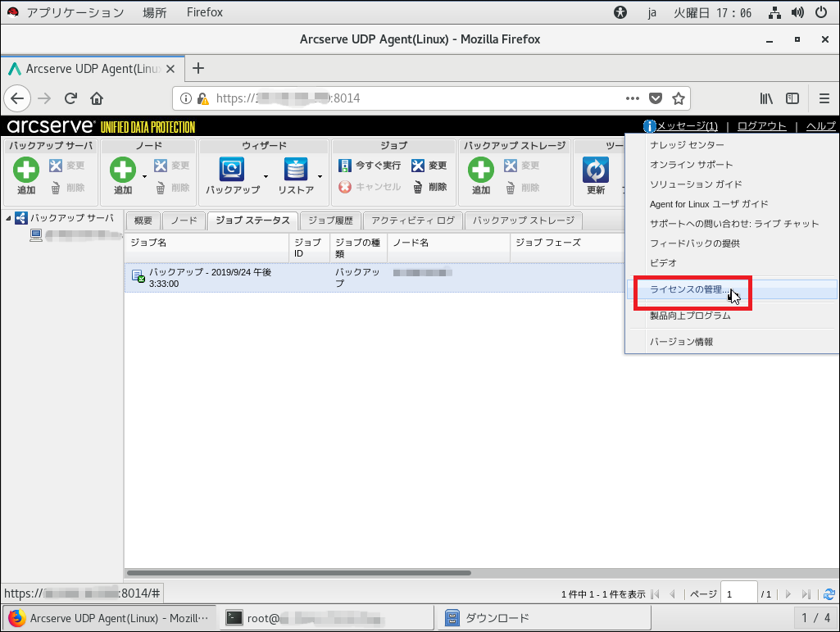840x632 pixels.
Task: Open Firefox hamburger menu
Action: click(x=824, y=98)
